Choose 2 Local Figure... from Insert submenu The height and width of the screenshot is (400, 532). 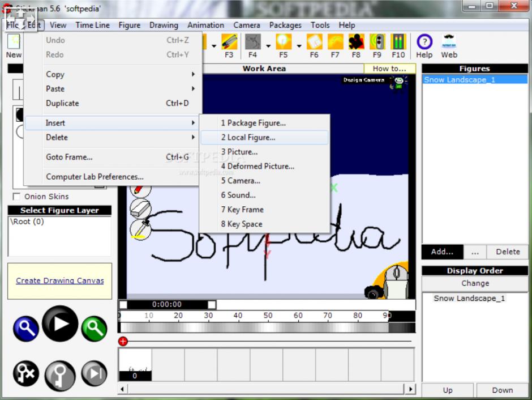tap(265, 138)
